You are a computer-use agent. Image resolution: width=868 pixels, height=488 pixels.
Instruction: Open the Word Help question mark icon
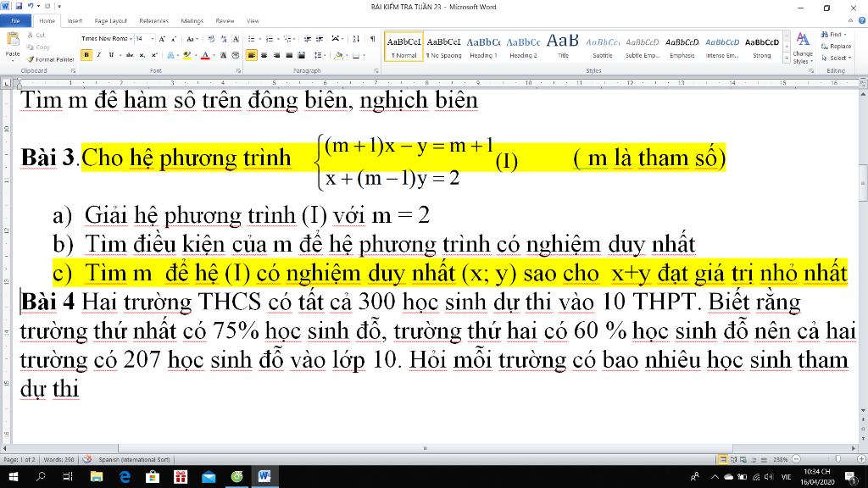(x=861, y=20)
